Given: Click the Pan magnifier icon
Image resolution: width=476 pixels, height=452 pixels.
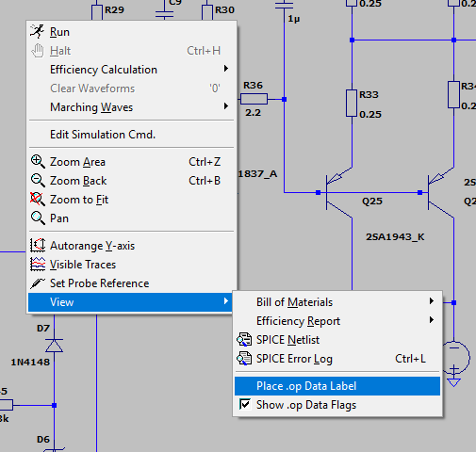Looking at the screenshot, I should pos(38,218).
